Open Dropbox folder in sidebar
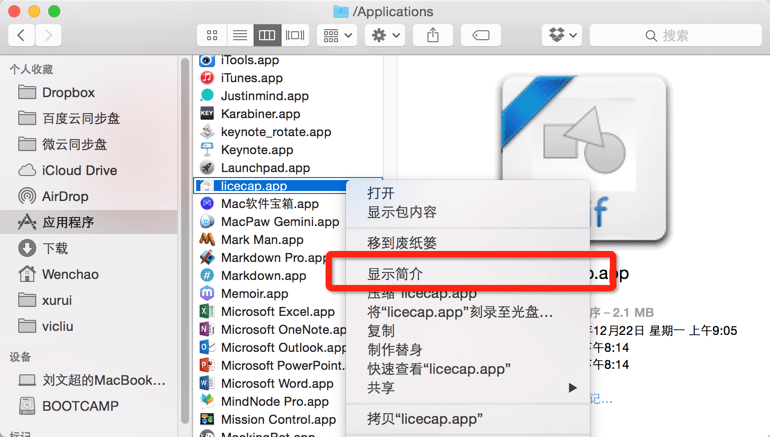Image resolution: width=770 pixels, height=437 pixels. [x=88, y=92]
